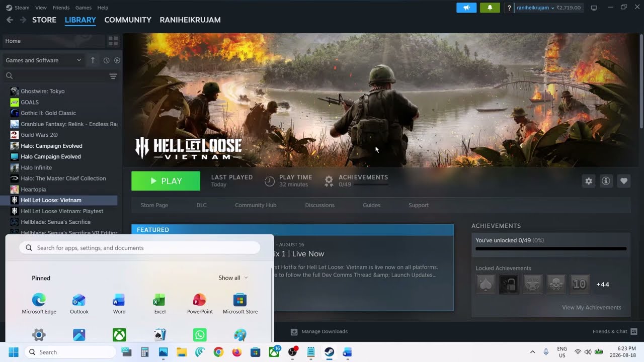Open the DLC link

202,205
